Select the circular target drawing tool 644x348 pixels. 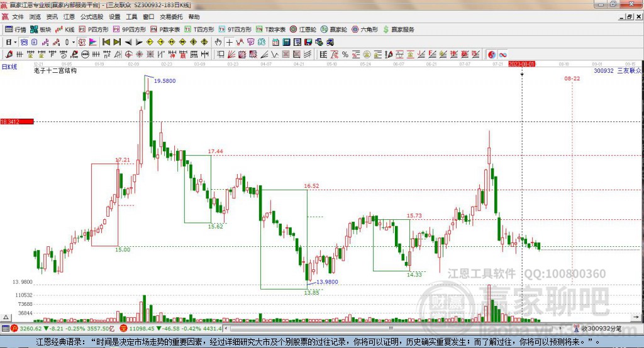point(129,54)
